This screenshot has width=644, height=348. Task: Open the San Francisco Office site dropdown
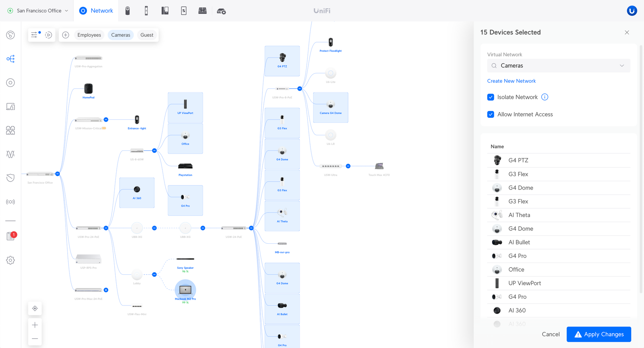[x=38, y=11]
